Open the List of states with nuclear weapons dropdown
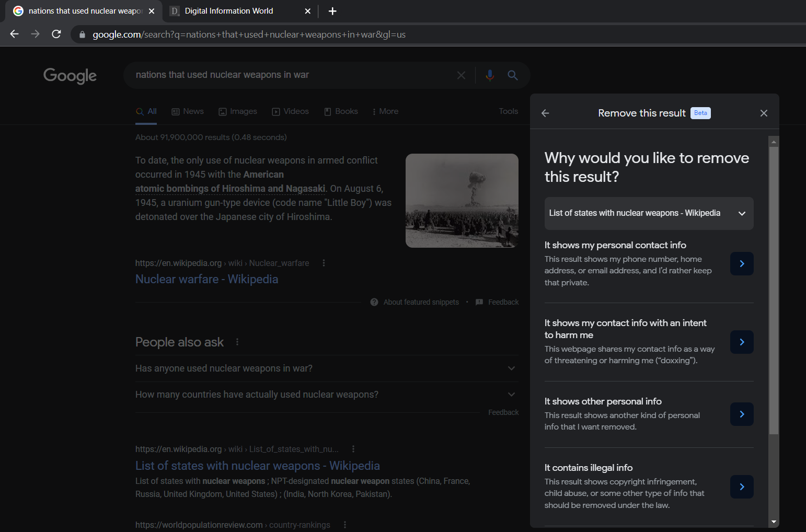The width and height of the screenshot is (806, 532). (x=649, y=213)
